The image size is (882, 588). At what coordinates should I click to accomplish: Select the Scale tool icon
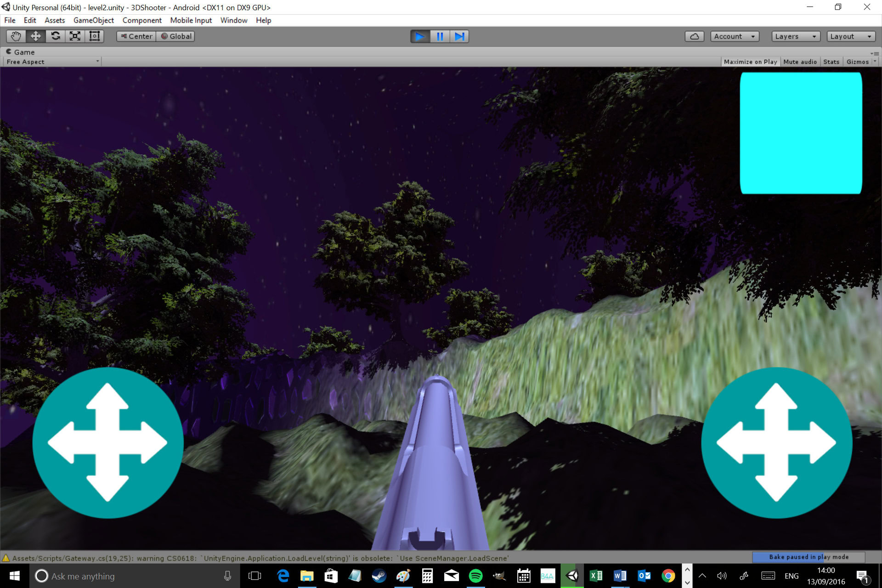(x=75, y=36)
